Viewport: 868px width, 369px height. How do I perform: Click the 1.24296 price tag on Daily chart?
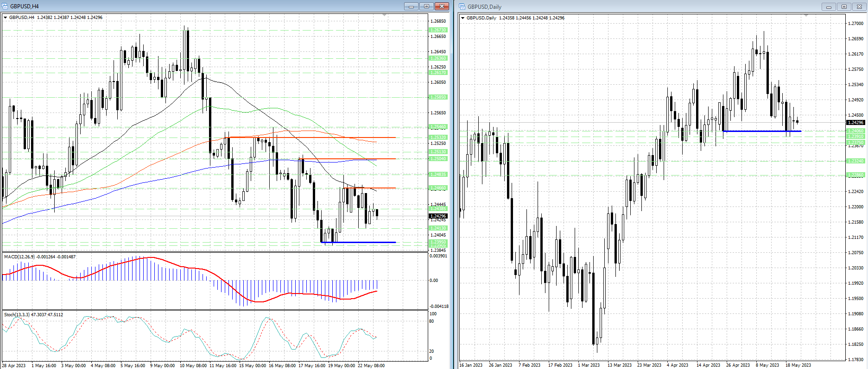coord(855,123)
